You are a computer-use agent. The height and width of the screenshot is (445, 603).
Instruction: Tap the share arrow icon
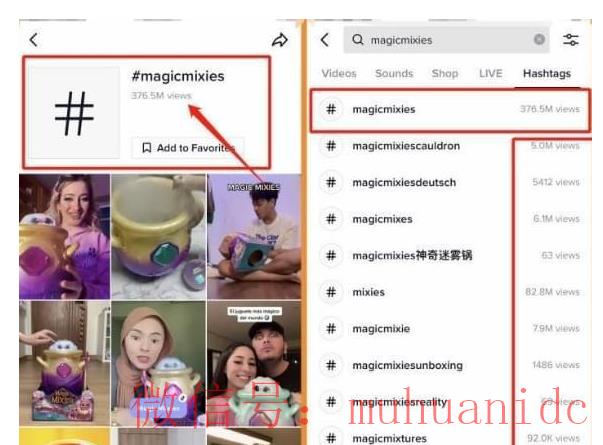point(279,40)
